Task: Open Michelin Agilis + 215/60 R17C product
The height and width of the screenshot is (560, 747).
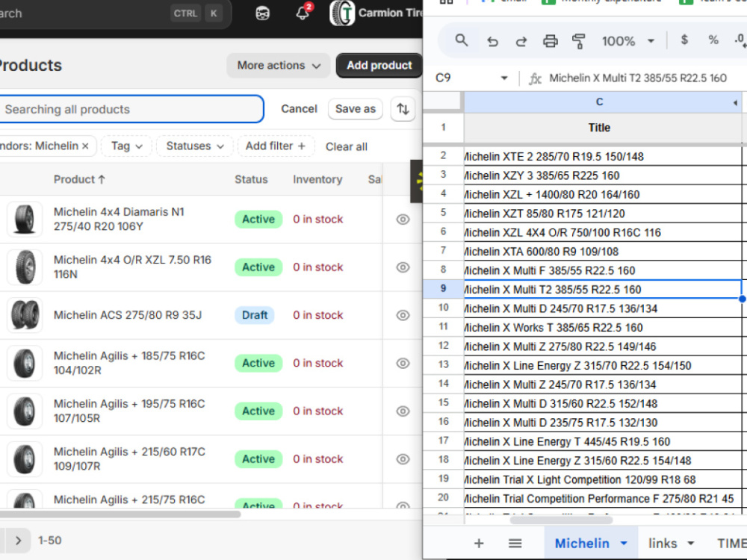Action: pos(129,459)
